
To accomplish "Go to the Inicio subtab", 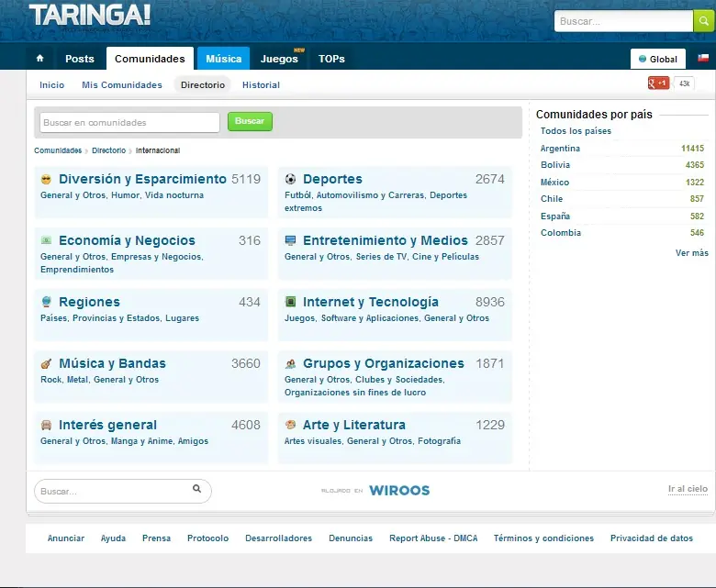I will 52,84.
